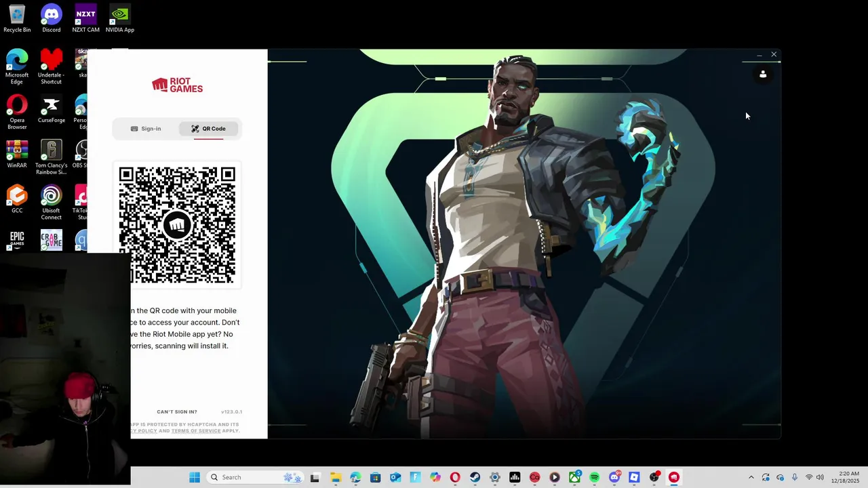
Task: Click the account profile icon in Riot client
Action: [763, 75]
